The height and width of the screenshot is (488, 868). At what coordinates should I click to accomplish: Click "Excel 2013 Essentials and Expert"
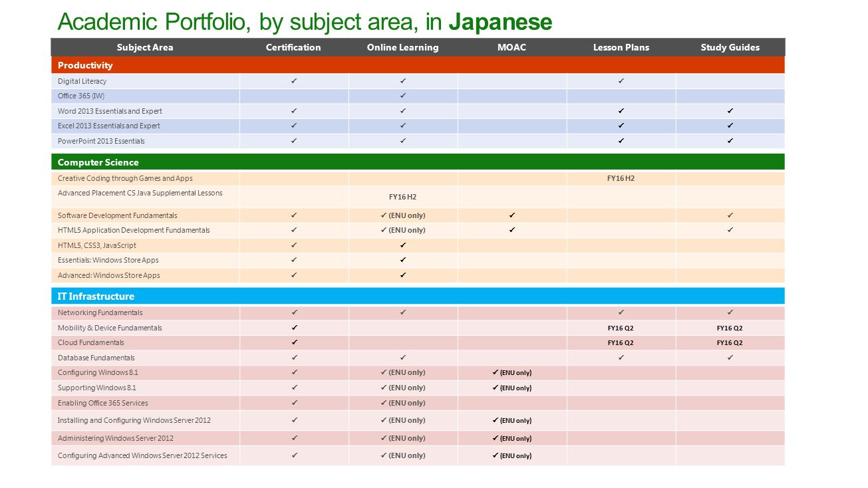tap(109, 126)
